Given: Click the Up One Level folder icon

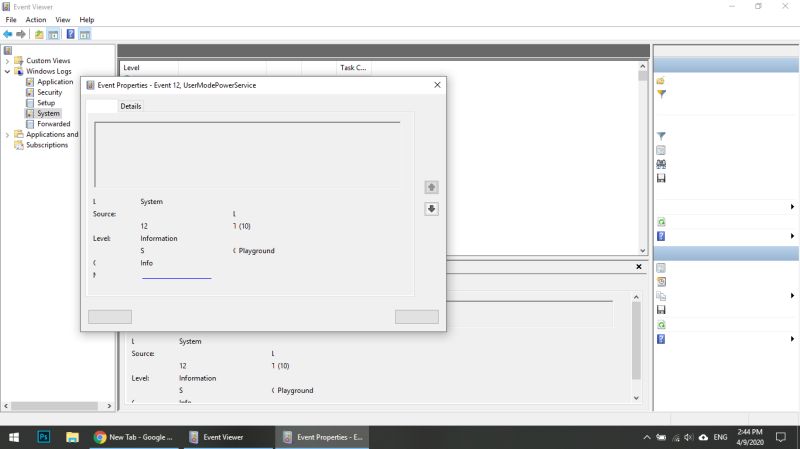Looking at the screenshot, I should pyautogui.click(x=39, y=34).
